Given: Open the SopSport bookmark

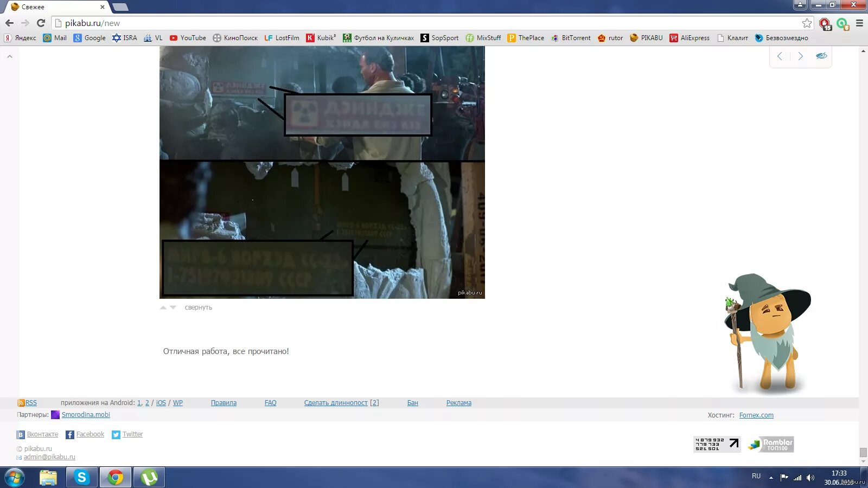Looking at the screenshot, I should click(439, 38).
